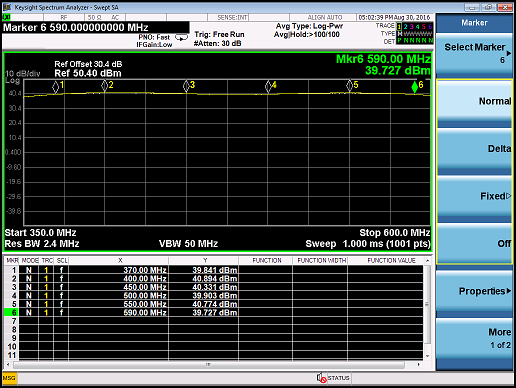Click marker 3 diamond on trace
The image size is (516, 388).
(x=186, y=86)
